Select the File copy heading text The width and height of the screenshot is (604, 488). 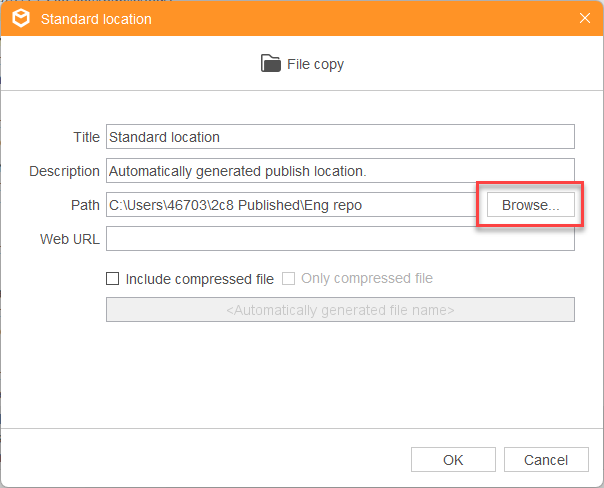point(315,64)
